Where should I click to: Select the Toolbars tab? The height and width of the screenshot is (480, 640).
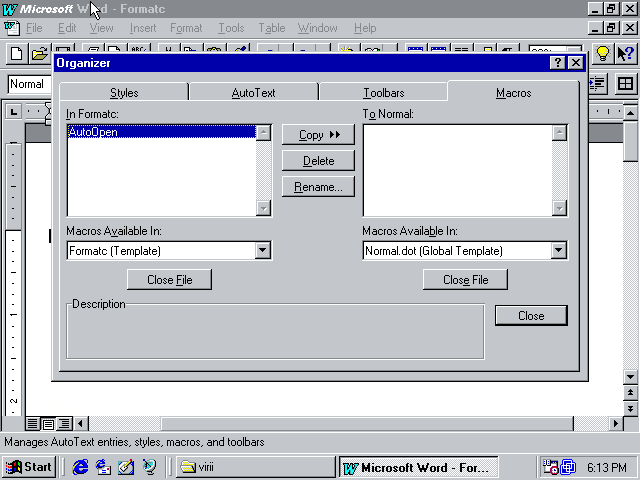[383, 93]
